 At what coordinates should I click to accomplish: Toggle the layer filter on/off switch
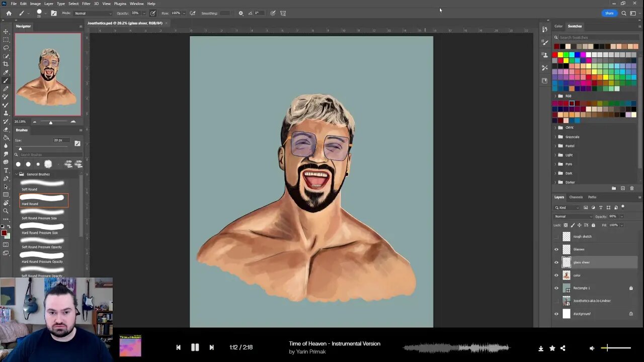point(623,207)
